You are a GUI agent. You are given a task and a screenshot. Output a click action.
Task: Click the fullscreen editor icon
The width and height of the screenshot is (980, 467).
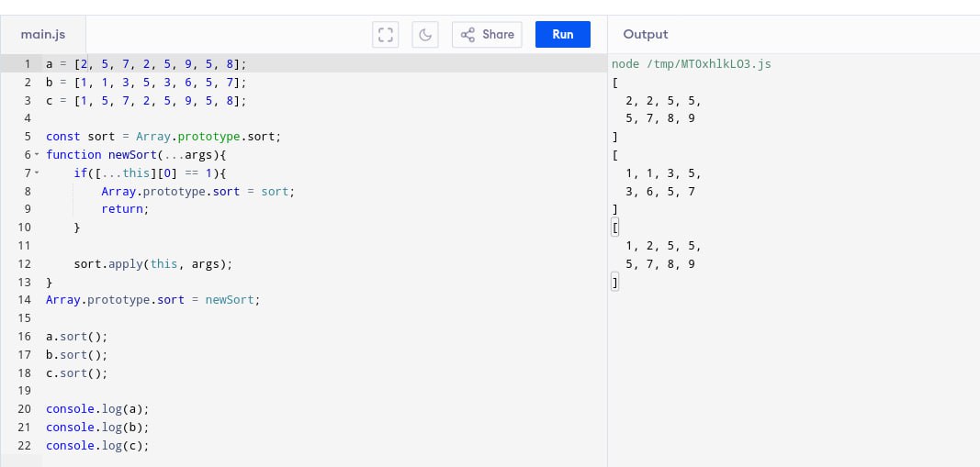386,35
